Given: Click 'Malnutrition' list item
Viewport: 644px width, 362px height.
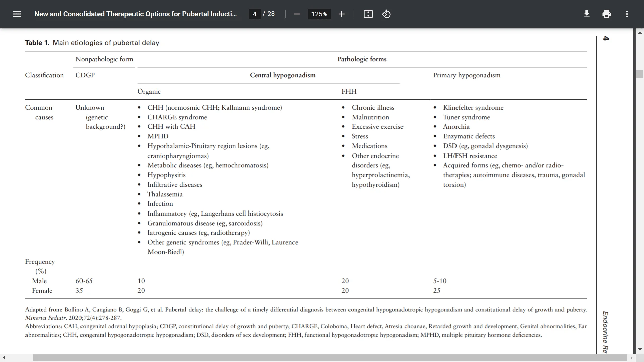Looking at the screenshot, I should click(x=370, y=117).
